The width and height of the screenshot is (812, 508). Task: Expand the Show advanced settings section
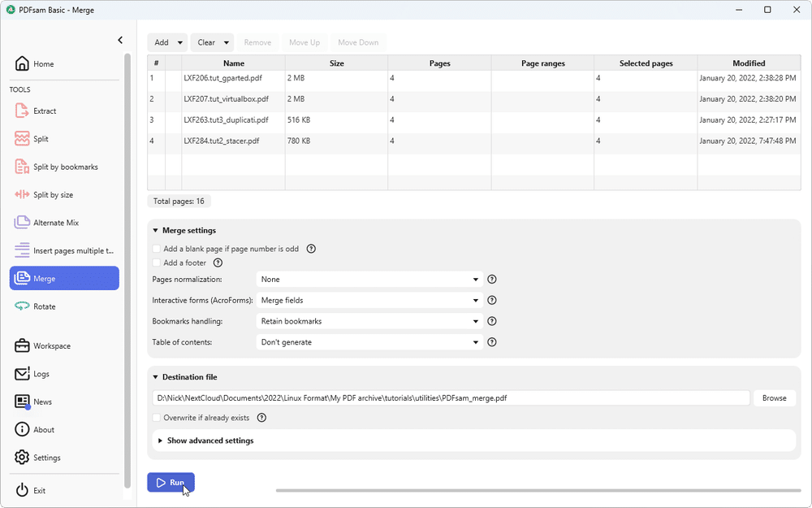click(211, 440)
